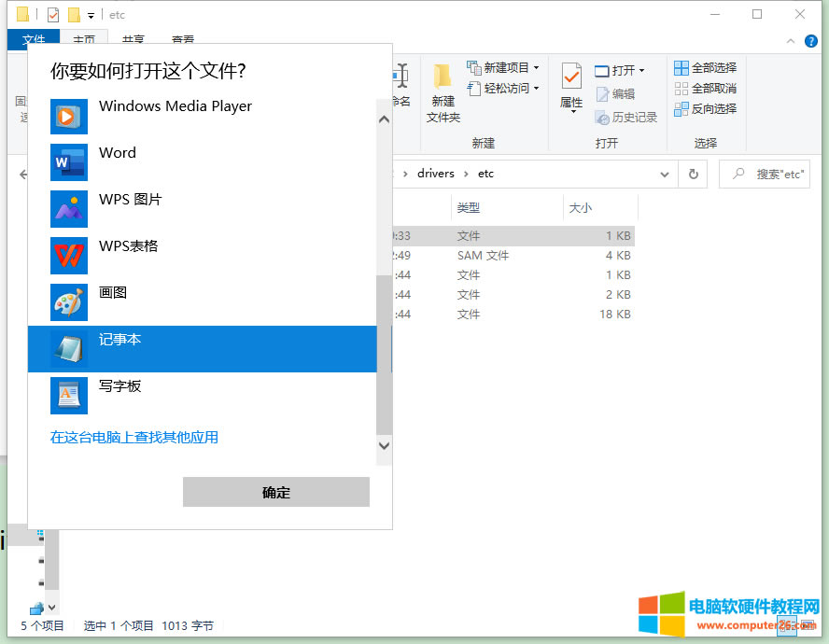Click the 在这台电脑上查找其他应用 link

pos(134,437)
